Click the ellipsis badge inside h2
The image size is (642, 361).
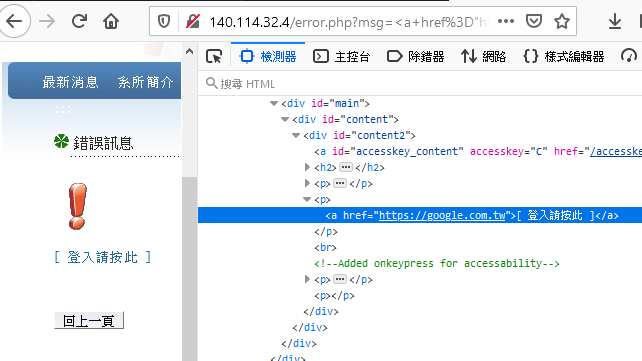[x=346, y=167]
